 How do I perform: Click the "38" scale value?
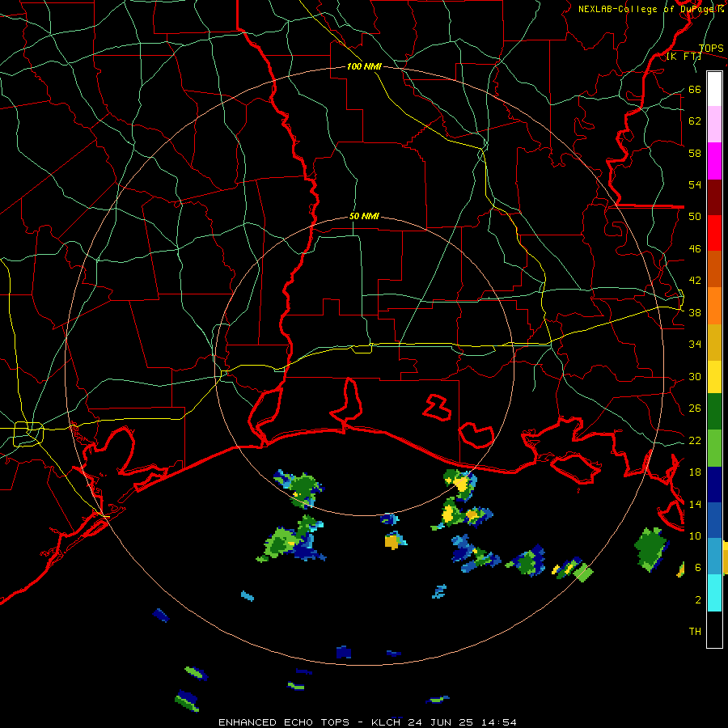tap(695, 313)
